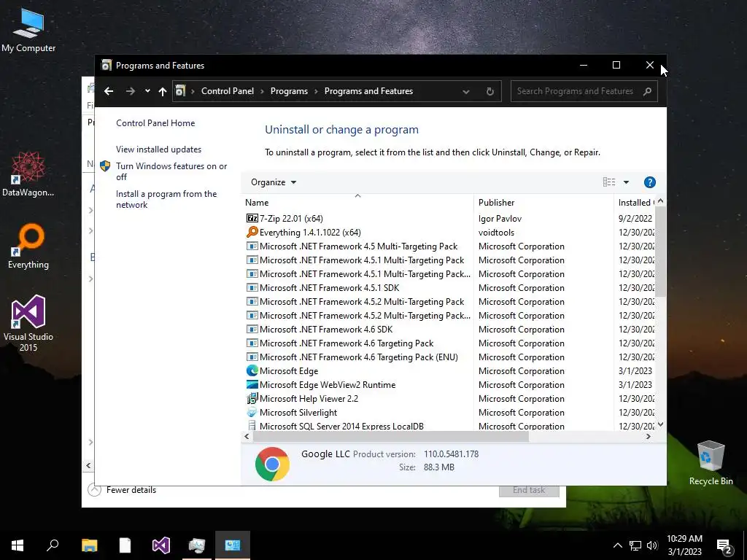
Task: Go back using the back arrow
Action: (109, 91)
